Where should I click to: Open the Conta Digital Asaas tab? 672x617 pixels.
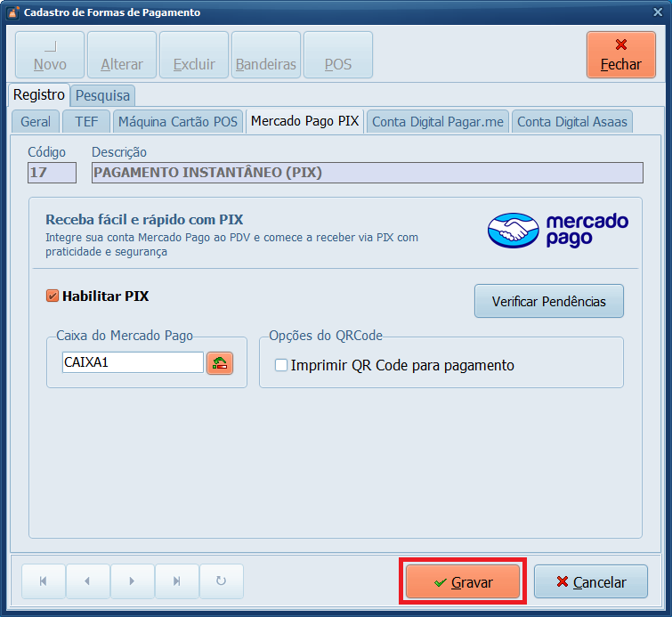click(x=572, y=122)
